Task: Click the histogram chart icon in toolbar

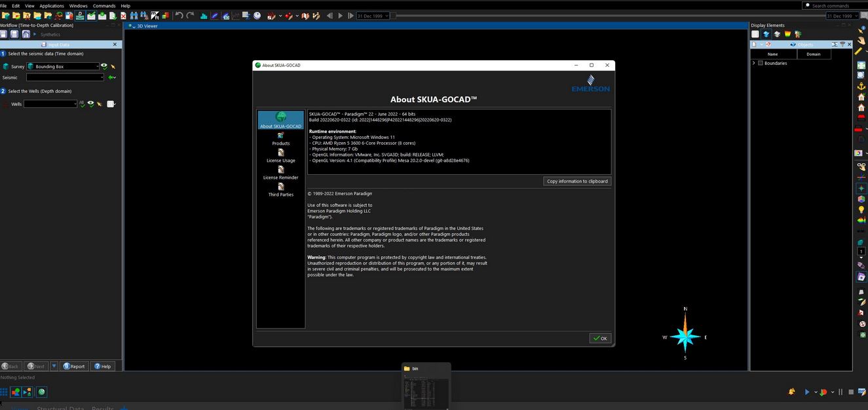Action: point(204,15)
